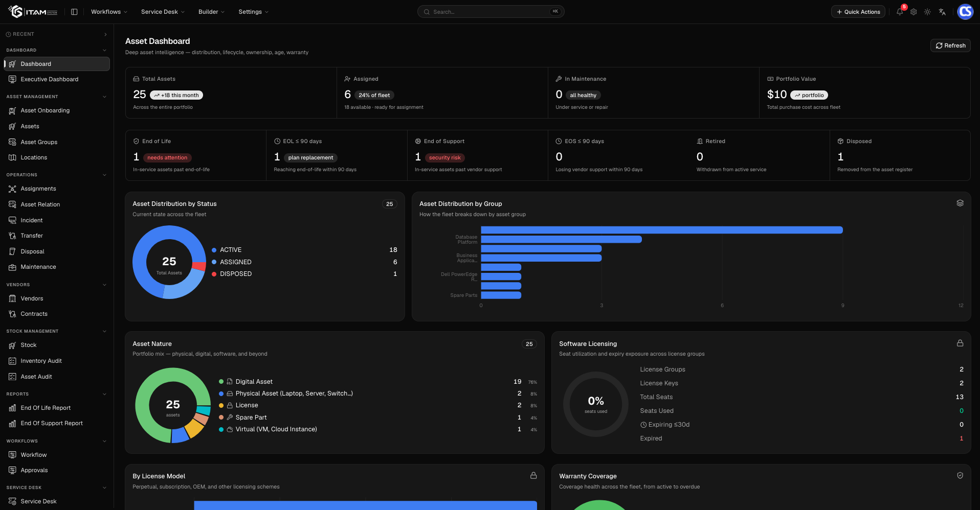Open Assignments in sidebar

pyautogui.click(x=57, y=189)
